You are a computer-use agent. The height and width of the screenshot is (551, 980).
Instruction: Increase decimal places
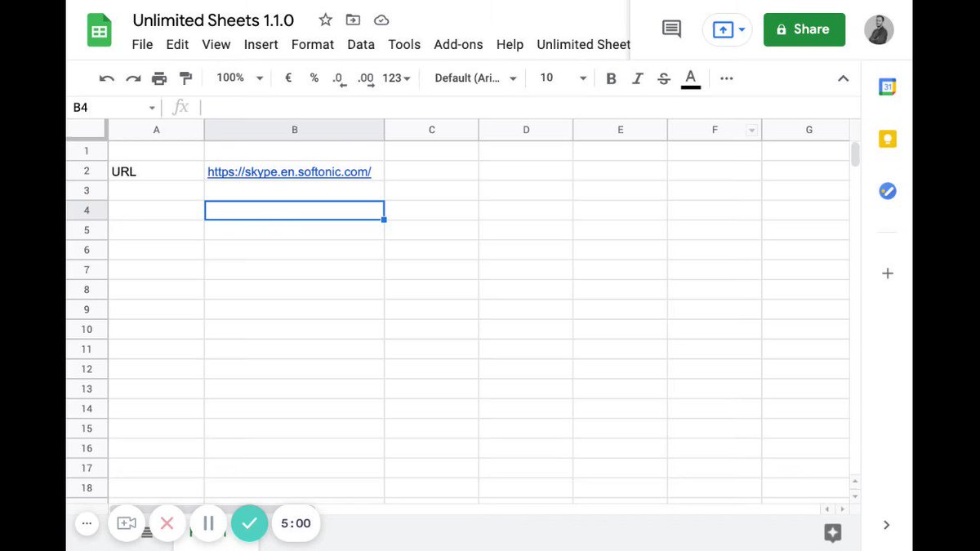366,78
